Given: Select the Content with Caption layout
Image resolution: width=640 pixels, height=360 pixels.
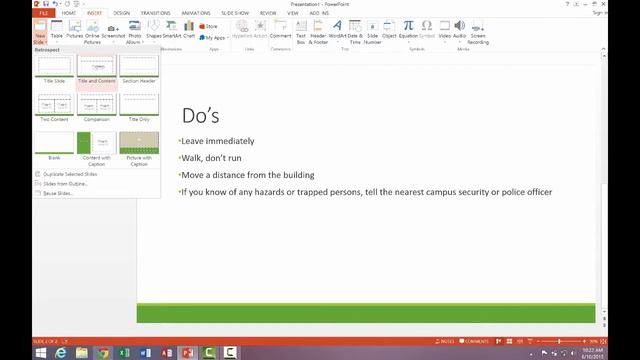Looking at the screenshot, I should (x=97, y=149).
